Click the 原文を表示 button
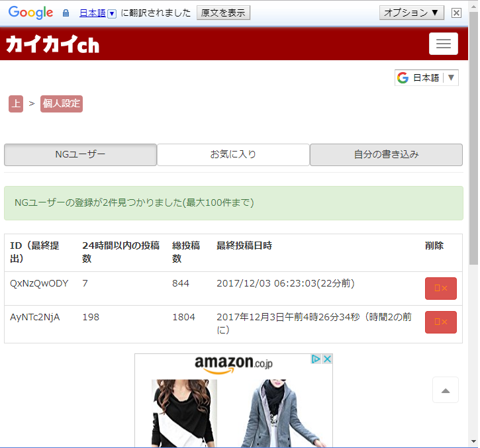480x448 pixels. click(x=223, y=13)
